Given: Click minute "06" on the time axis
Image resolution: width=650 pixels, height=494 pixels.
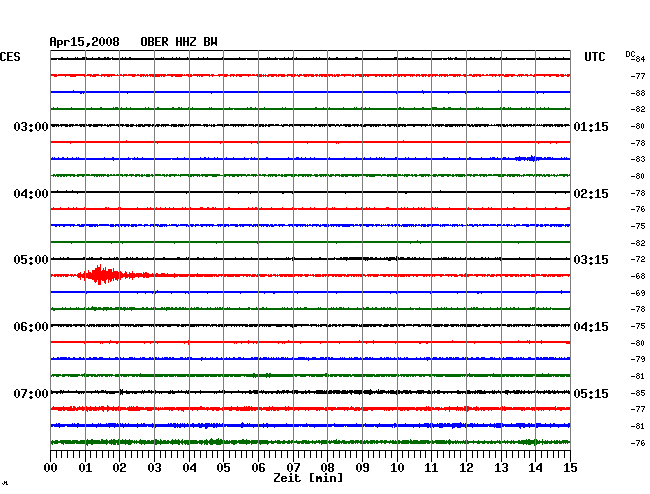Looking at the screenshot, I should [x=258, y=468].
